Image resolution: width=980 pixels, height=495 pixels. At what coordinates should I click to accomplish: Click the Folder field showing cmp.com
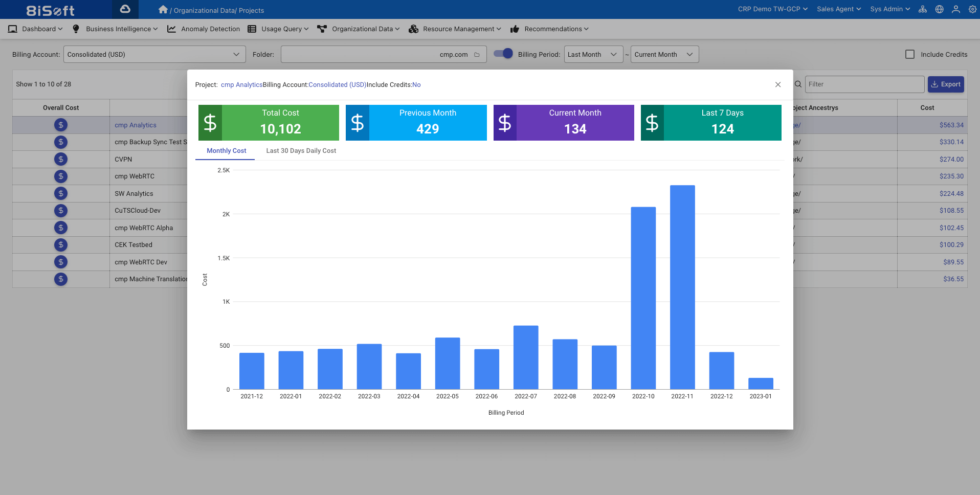pyautogui.click(x=384, y=54)
